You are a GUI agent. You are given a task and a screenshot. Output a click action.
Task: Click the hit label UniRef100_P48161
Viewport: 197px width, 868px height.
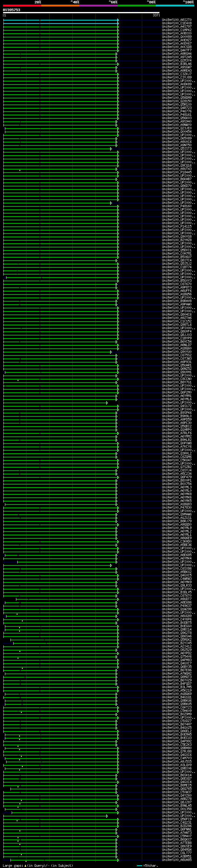coord(177,115)
